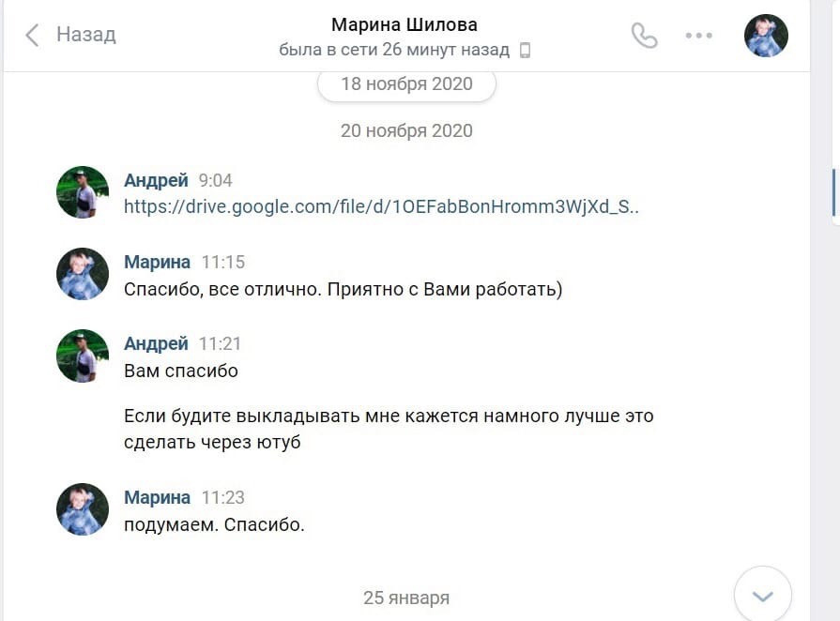The height and width of the screenshot is (621, 840).
Task: Collapse the 20 ноября 2020 date header
Action: click(x=405, y=130)
